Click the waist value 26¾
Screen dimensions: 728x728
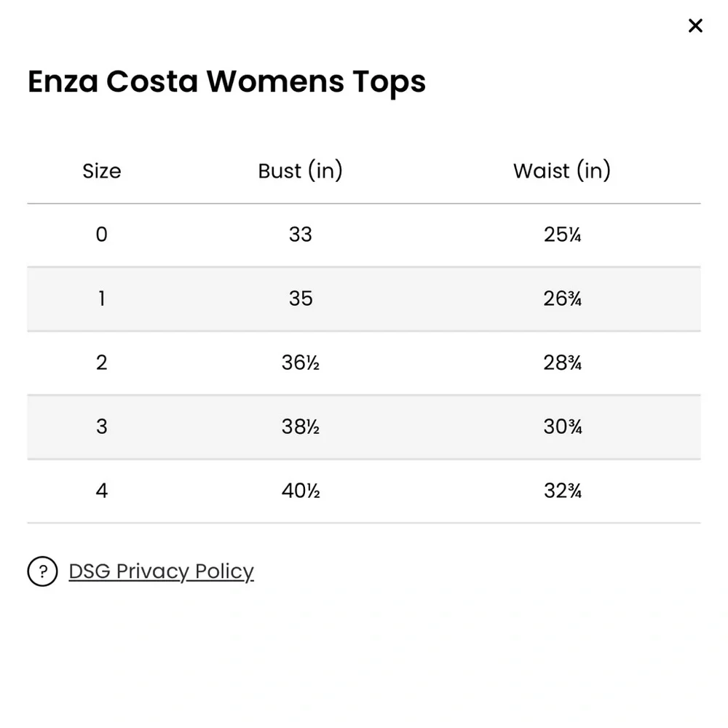(x=562, y=298)
